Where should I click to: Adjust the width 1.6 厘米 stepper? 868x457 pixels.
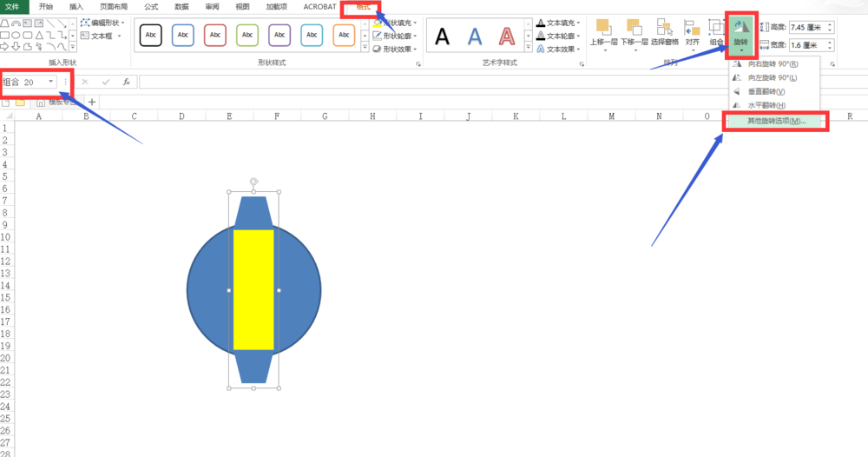coord(830,45)
